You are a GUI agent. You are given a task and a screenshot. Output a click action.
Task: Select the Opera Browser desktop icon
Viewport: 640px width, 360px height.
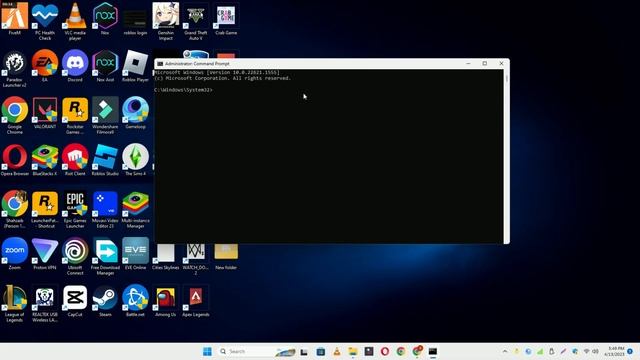pyautogui.click(x=15, y=160)
